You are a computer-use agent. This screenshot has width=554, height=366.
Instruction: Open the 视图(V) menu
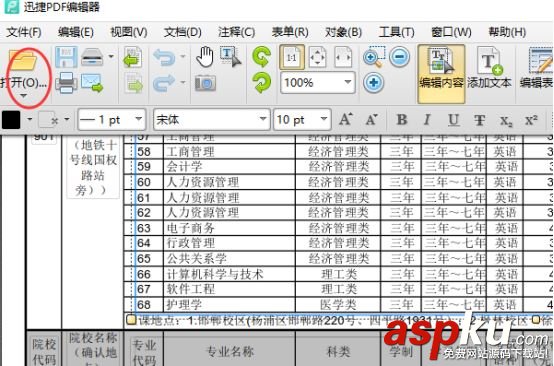[129, 33]
